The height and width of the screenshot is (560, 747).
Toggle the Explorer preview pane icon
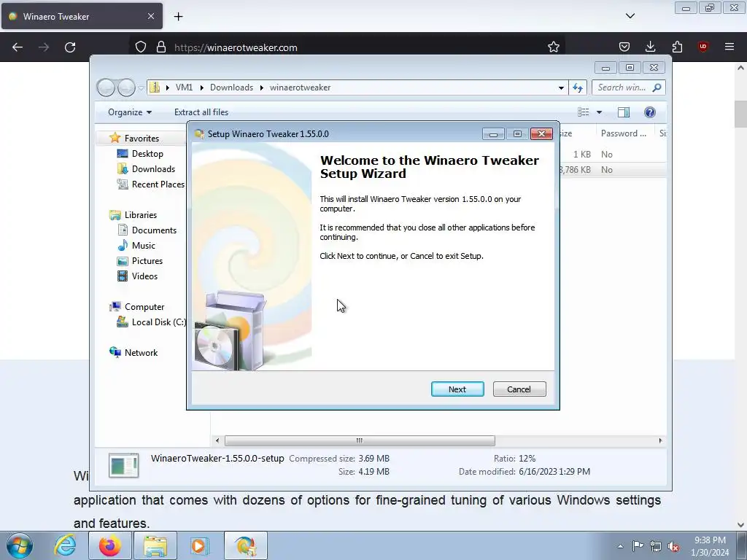(624, 112)
